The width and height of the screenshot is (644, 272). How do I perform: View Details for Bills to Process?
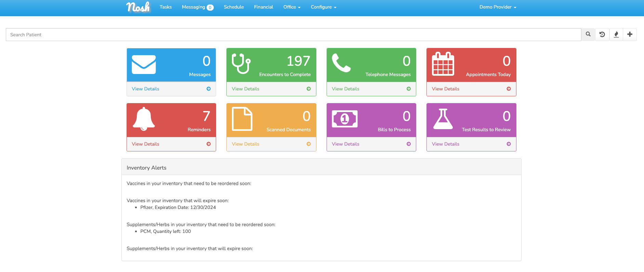[371, 144]
